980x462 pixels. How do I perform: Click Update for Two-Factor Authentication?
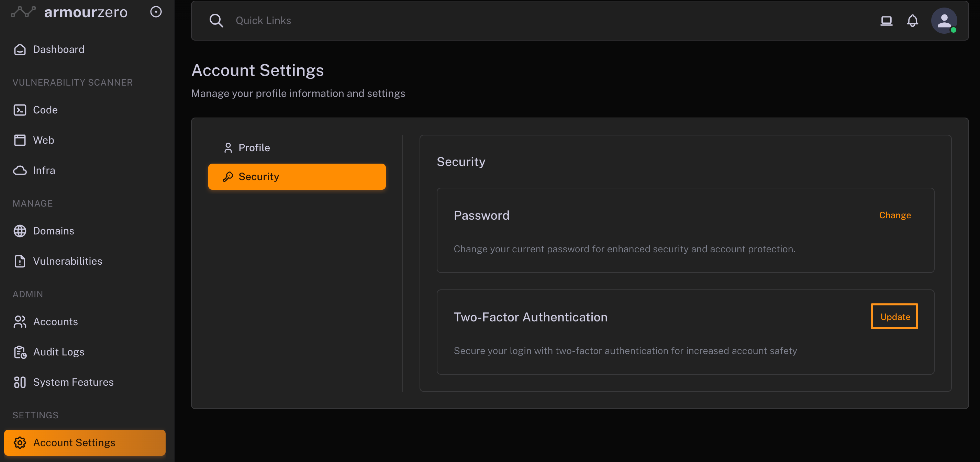894,317
